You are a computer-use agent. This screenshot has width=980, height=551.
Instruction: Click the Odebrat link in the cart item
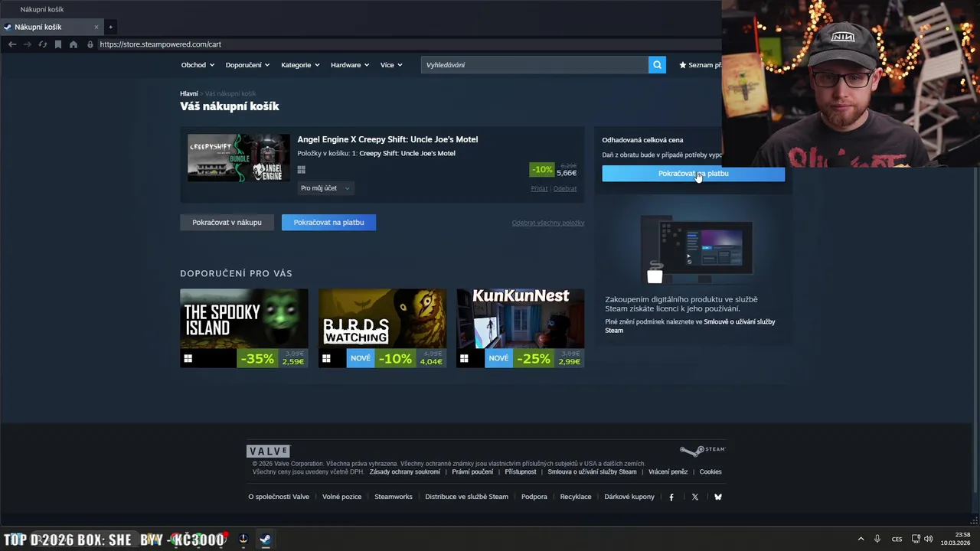(565, 188)
